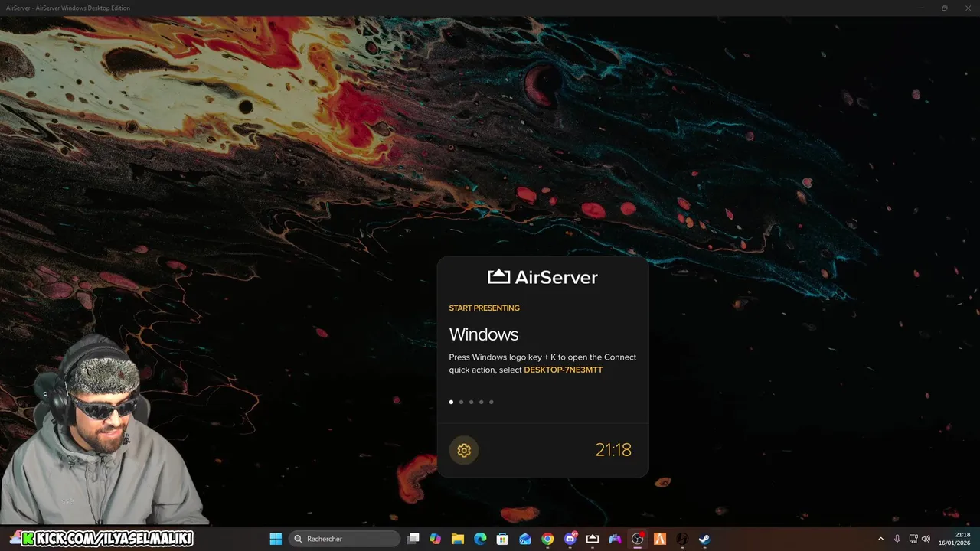Switch to OBS Studio in taskbar

tap(637, 539)
